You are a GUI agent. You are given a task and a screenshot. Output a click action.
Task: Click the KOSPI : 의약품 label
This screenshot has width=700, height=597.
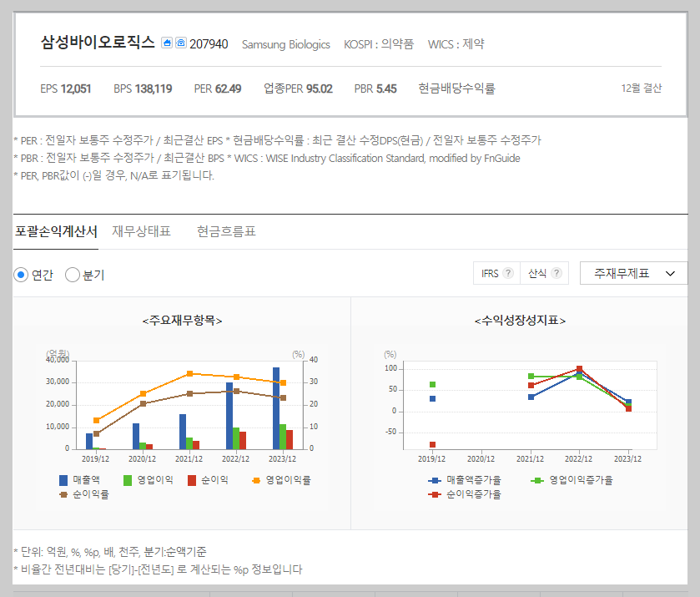(379, 44)
